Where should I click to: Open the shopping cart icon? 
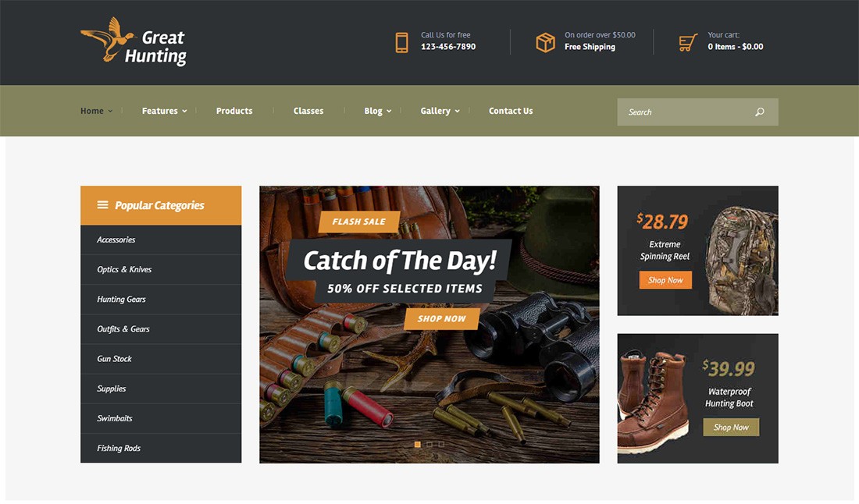688,42
